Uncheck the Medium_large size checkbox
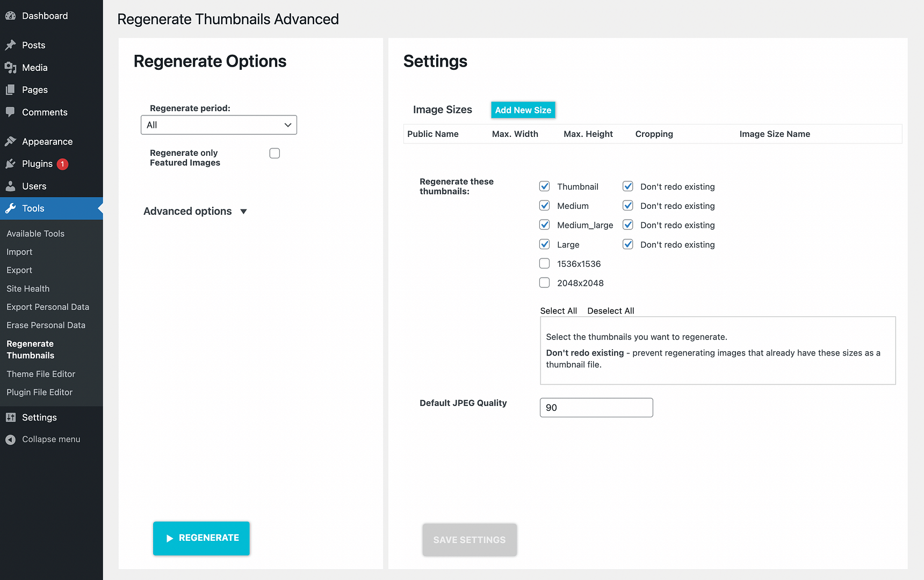Screen dimensions: 924x580 [544, 225]
